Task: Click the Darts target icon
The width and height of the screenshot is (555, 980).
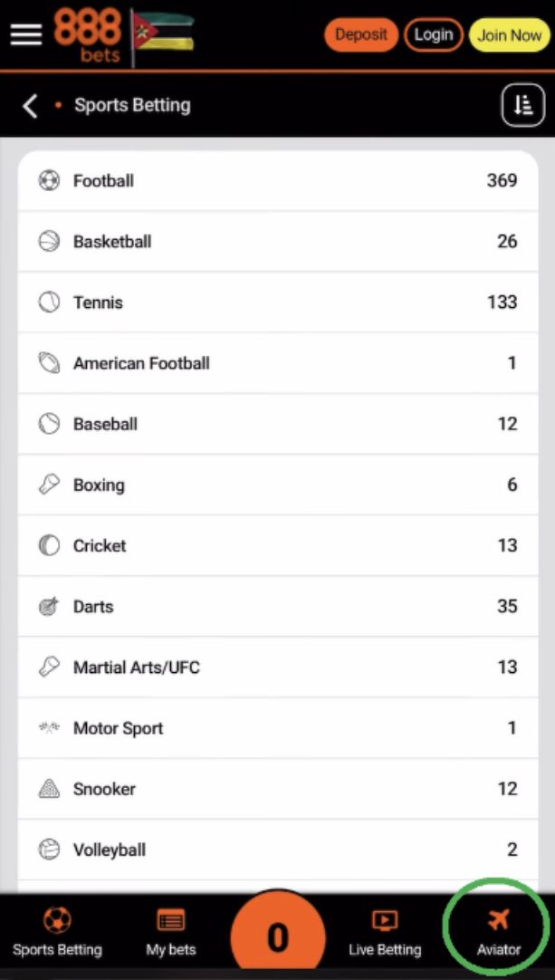Action: (x=49, y=606)
